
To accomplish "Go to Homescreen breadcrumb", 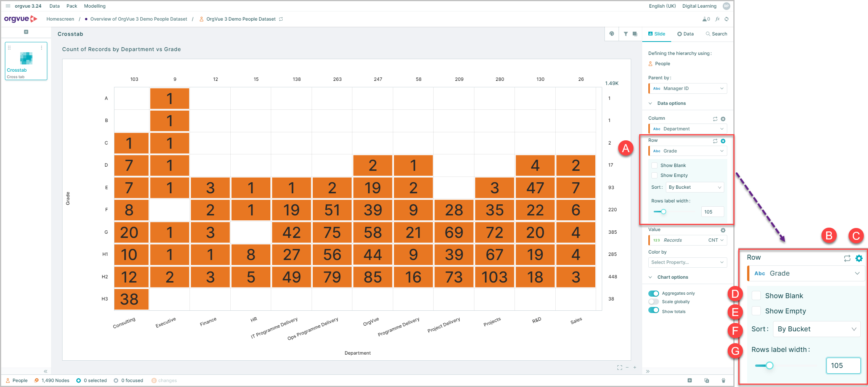I will [60, 19].
